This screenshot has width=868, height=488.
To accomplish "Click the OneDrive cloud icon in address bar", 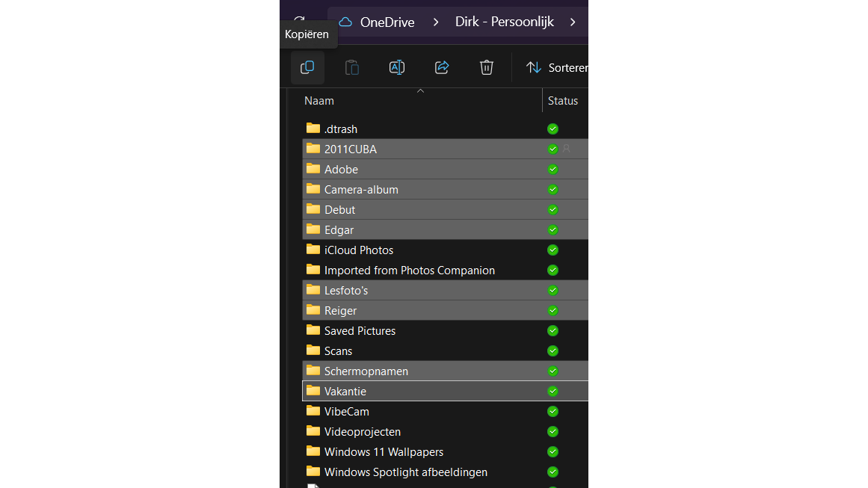I will tap(345, 22).
